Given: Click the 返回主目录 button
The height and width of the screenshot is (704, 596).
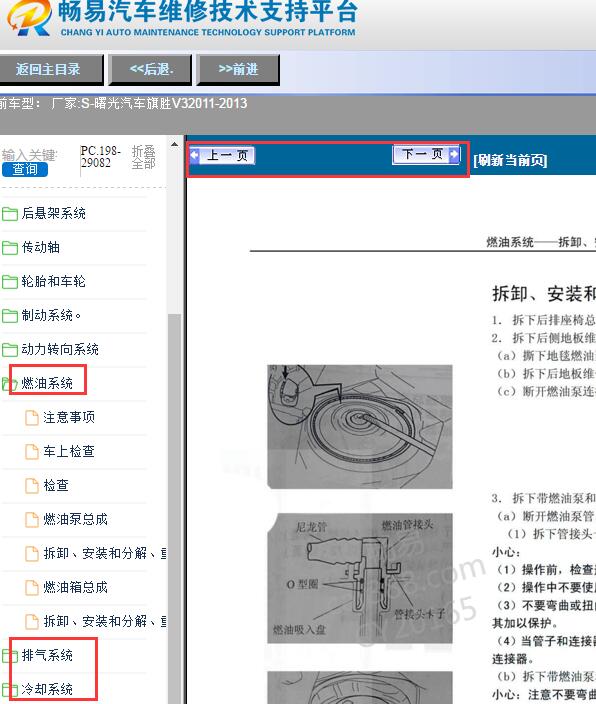Looking at the screenshot, I should 50,69.
